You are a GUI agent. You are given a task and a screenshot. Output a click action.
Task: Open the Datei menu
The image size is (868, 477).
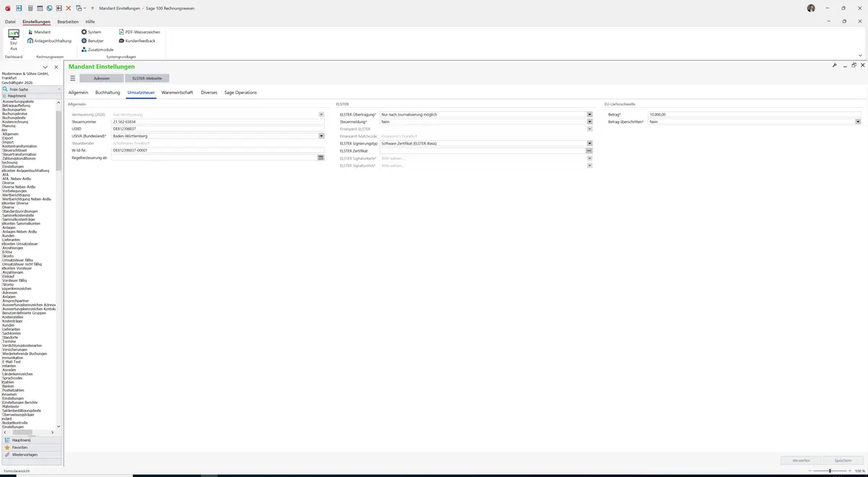point(10,22)
